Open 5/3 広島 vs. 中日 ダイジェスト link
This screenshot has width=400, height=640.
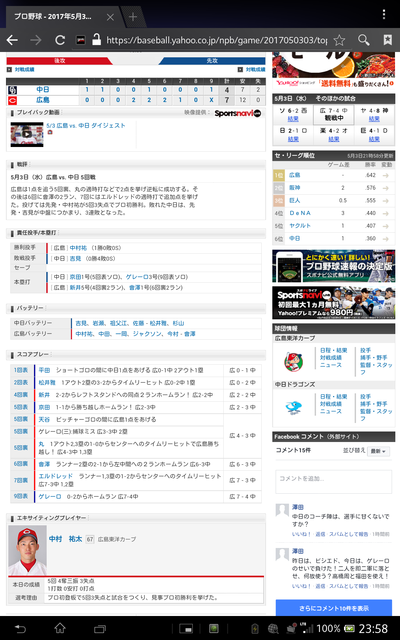tap(86, 126)
